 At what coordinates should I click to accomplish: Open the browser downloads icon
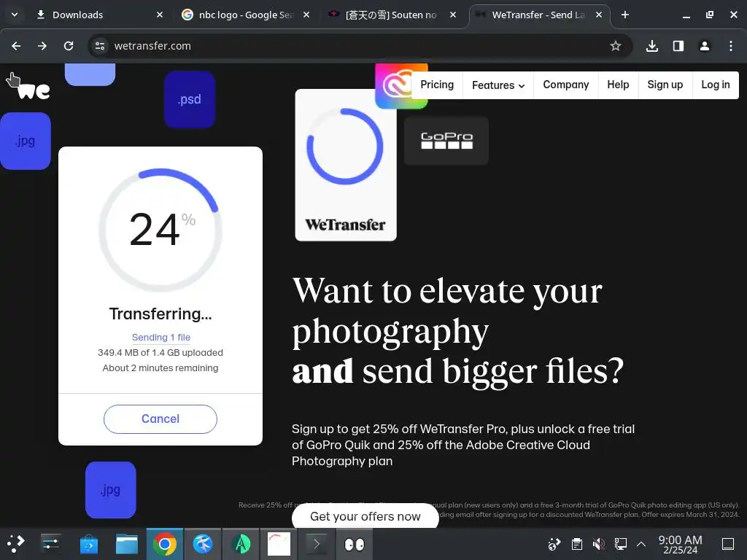(x=652, y=46)
